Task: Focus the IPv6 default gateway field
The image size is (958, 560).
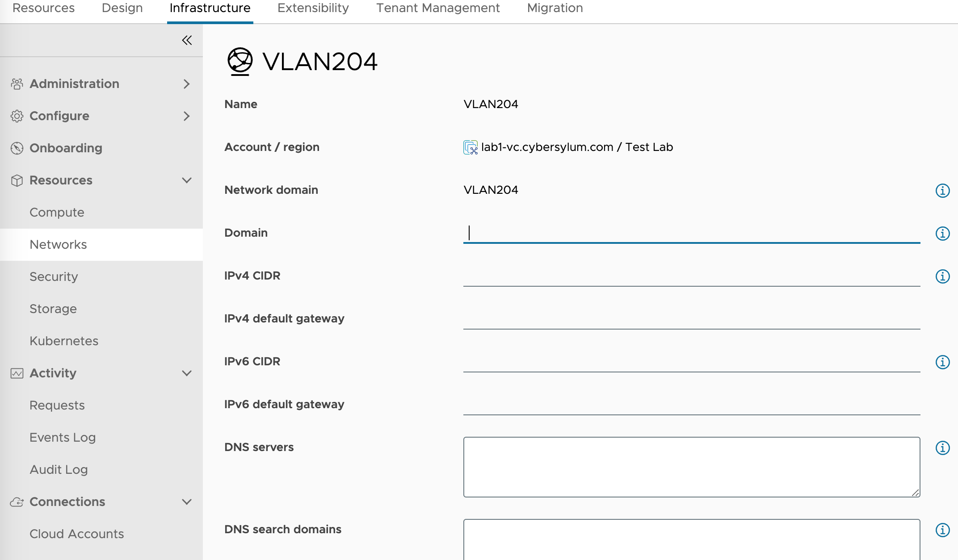Action: click(x=692, y=405)
